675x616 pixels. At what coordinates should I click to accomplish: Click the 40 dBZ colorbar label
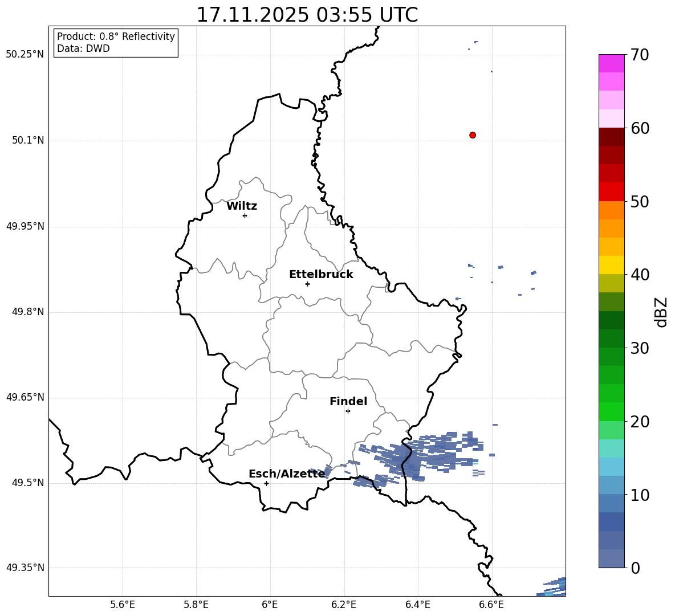coord(640,275)
